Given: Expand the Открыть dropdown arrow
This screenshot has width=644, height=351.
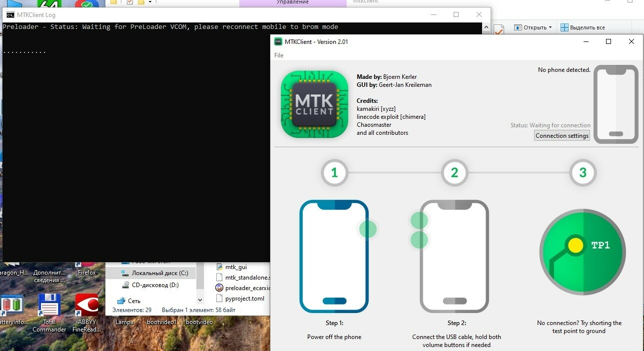Looking at the screenshot, I should tap(550, 27).
